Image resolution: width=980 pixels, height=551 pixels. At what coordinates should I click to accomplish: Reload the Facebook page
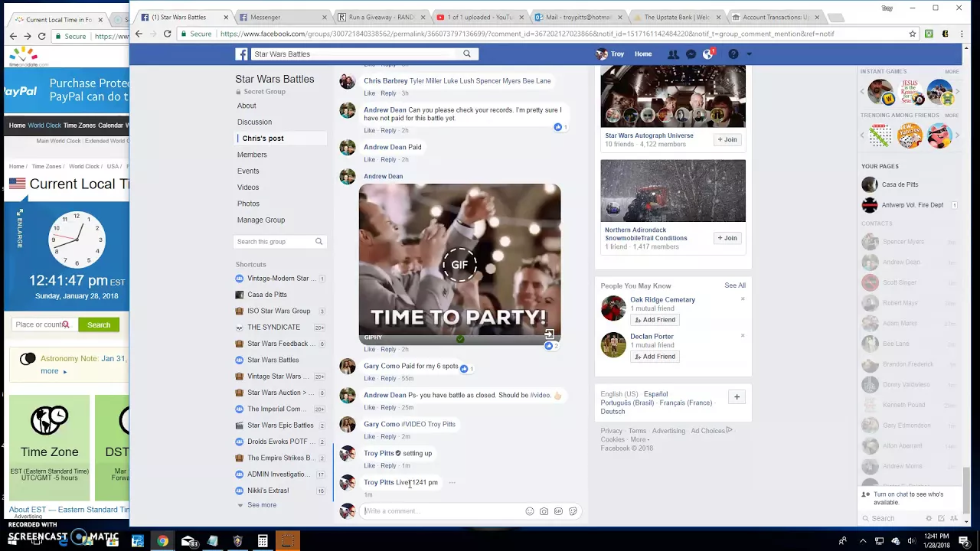167,34
